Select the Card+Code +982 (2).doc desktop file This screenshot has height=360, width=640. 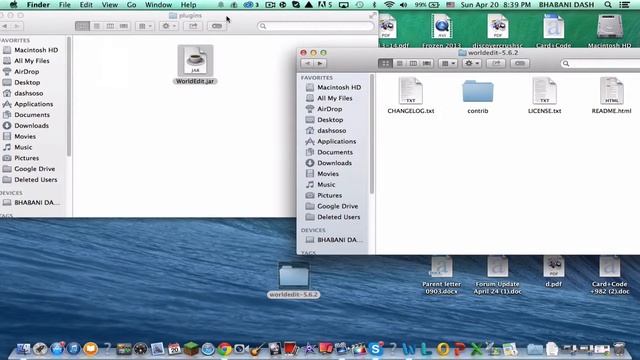(x=610, y=275)
